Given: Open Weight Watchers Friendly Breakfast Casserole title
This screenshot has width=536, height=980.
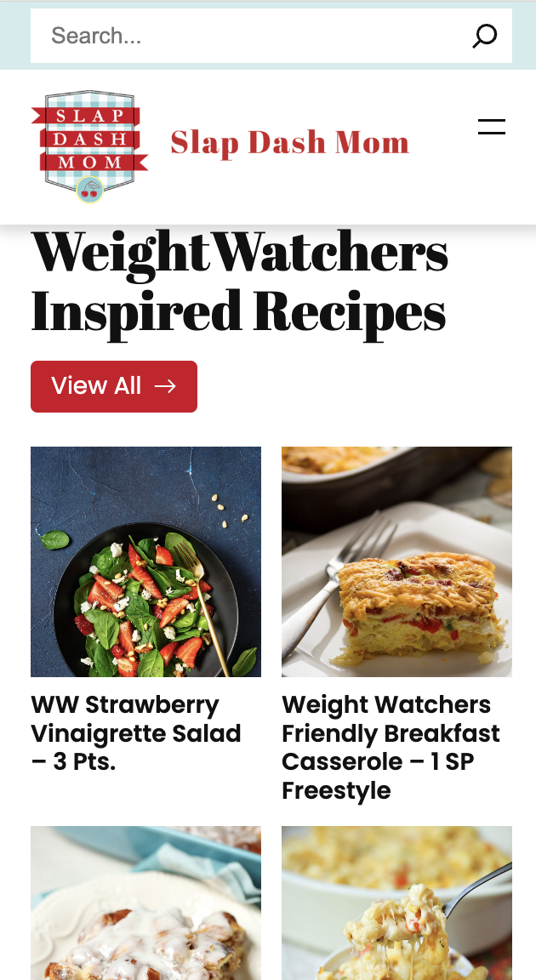Looking at the screenshot, I should tap(391, 748).
